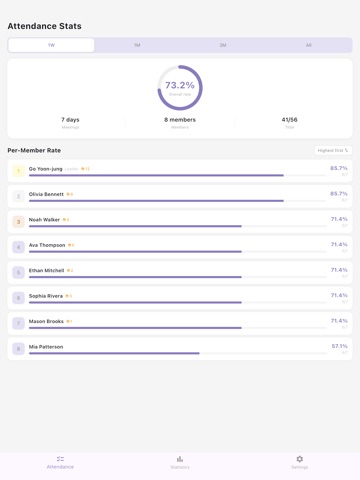Open the Highest first sort dropdown
The width and height of the screenshot is (360, 480).
tap(333, 150)
